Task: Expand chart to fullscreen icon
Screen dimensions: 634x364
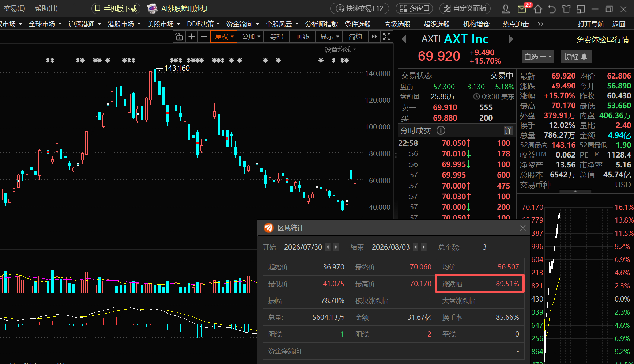Action: tap(386, 37)
